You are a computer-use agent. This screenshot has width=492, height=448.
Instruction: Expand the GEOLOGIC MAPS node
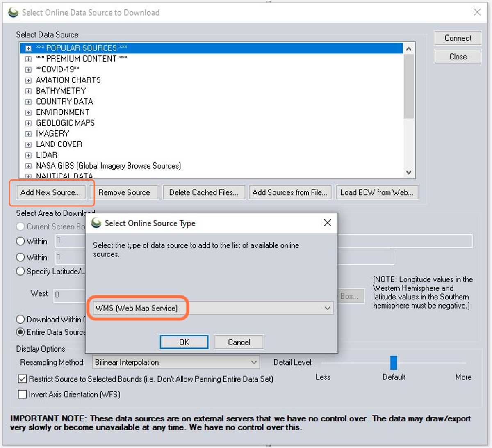[28, 123]
